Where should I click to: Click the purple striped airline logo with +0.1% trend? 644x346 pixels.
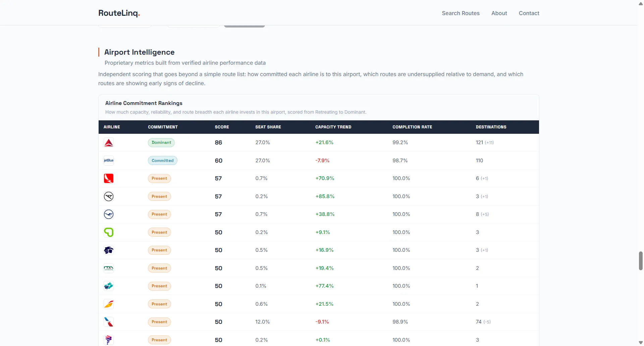click(x=109, y=340)
